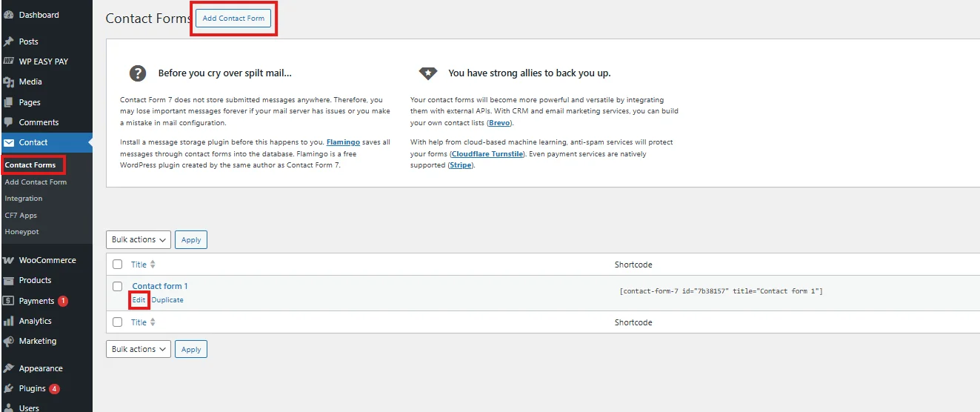Click the bottom Shortcode column label
Image resolution: width=980 pixels, height=412 pixels.
[633, 322]
